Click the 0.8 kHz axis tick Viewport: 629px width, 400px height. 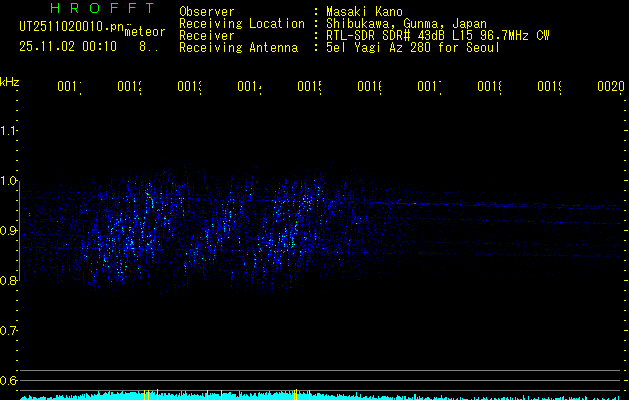(10, 280)
